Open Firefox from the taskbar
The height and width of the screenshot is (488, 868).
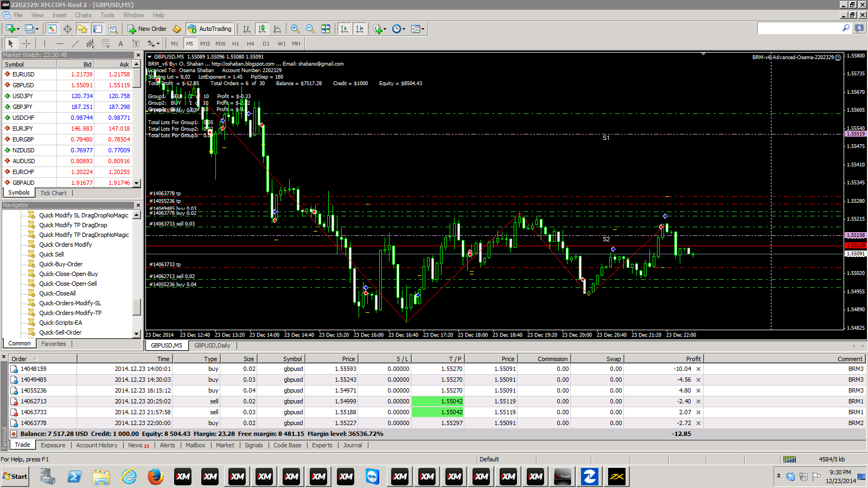click(155, 477)
